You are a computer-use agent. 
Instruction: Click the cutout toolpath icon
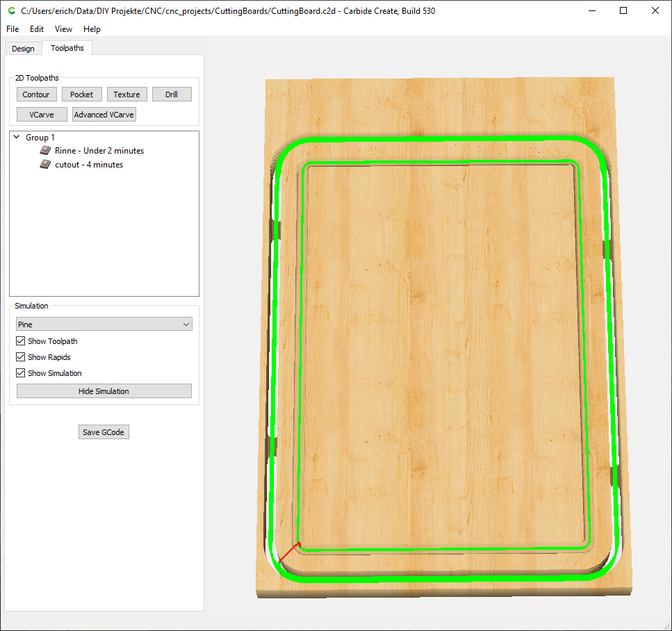(45, 165)
